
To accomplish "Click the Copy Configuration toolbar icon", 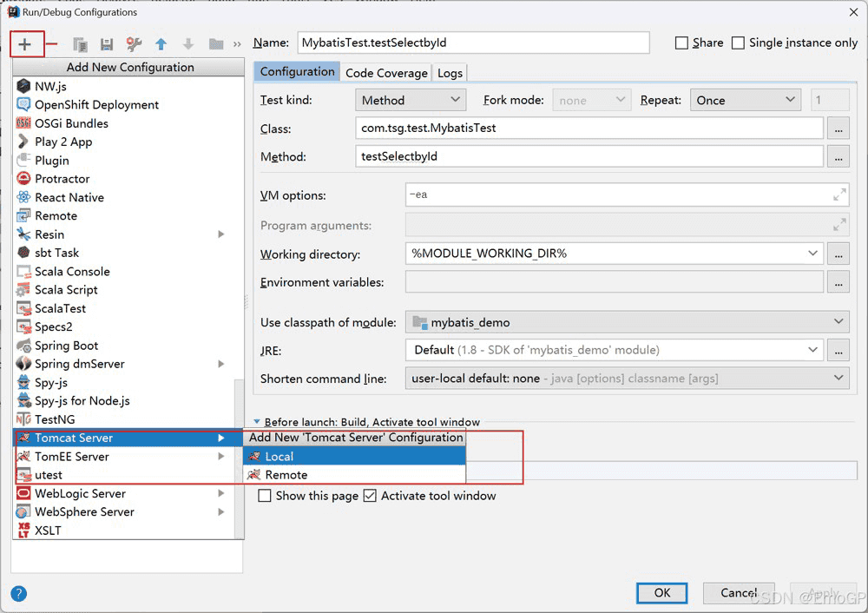I will coord(80,44).
